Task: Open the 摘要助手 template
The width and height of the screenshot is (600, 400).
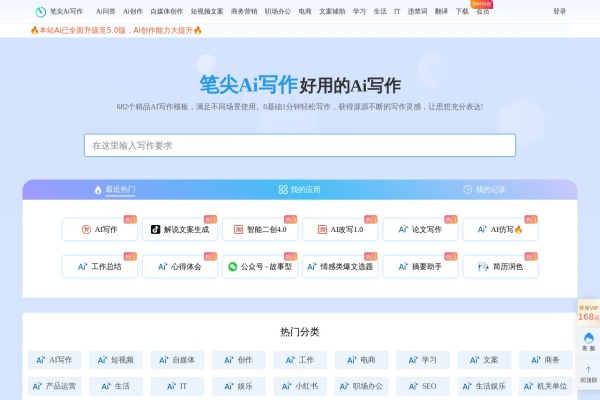Action: click(x=420, y=266)
